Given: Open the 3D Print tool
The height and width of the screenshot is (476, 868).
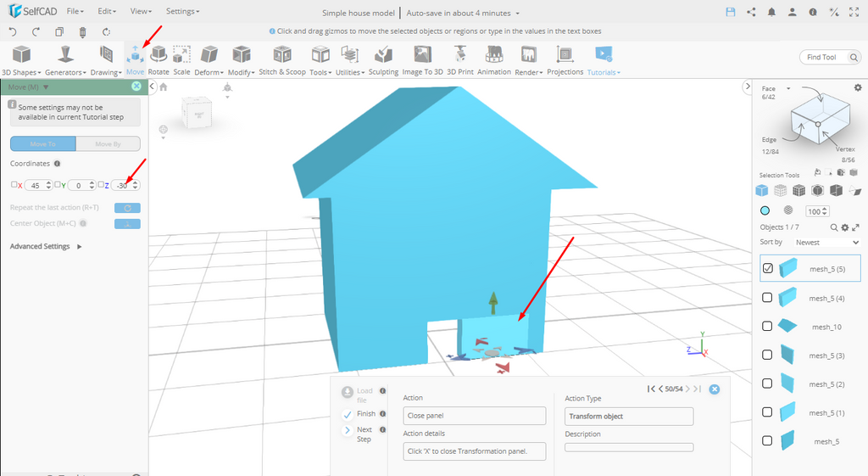Looking at the screenshot, I should pos(460,60).
